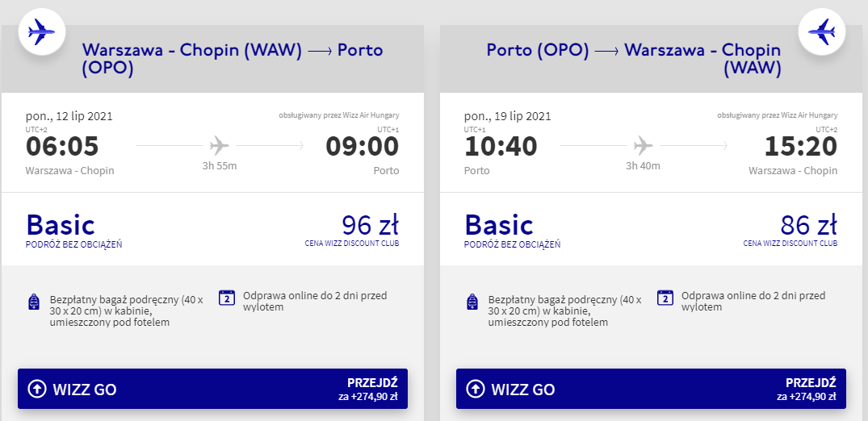868x421 pixels.
Task: Click the online check-in calendar icon for return
Action: click(665, 297)
